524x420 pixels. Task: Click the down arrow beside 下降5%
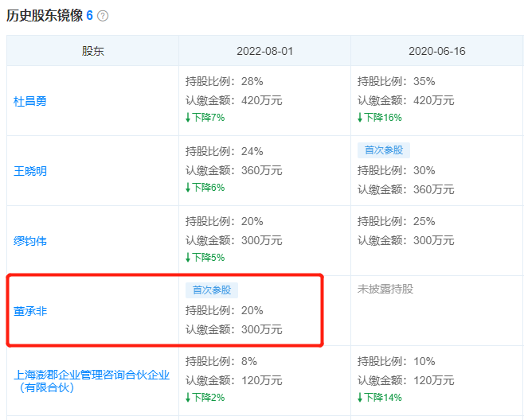(188, 257)
